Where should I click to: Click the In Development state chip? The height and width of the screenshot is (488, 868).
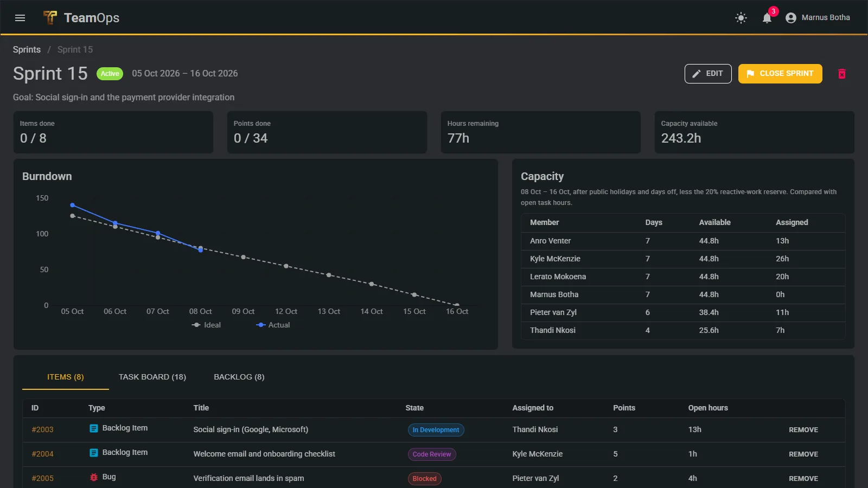pos(436,430)
